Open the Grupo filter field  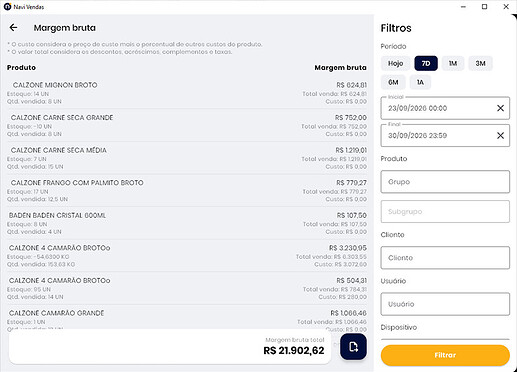pos(445,182)
